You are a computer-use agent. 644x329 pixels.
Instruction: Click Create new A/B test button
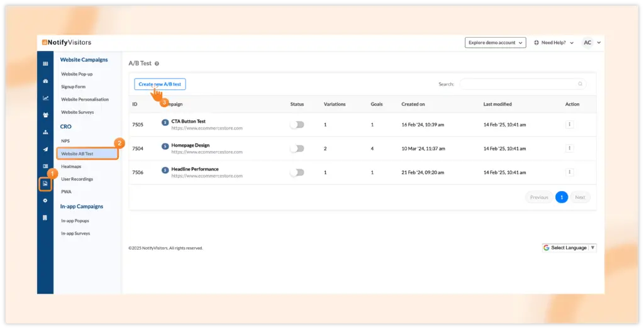tap(160, 84)
